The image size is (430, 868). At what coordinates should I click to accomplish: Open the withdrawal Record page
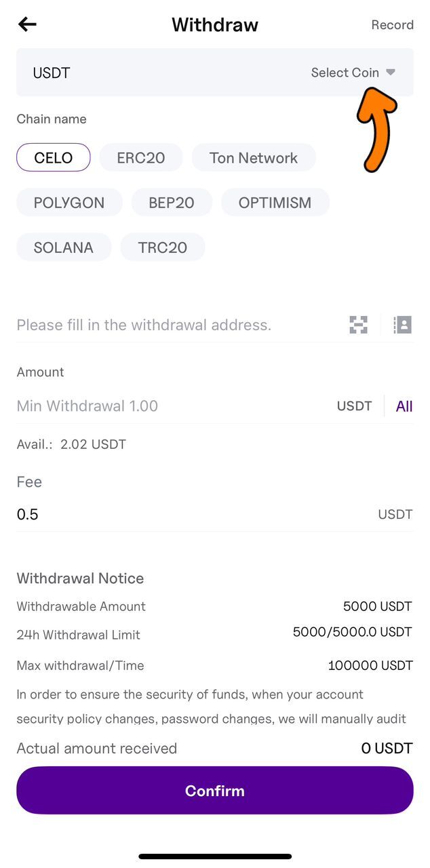click(392, 24)
